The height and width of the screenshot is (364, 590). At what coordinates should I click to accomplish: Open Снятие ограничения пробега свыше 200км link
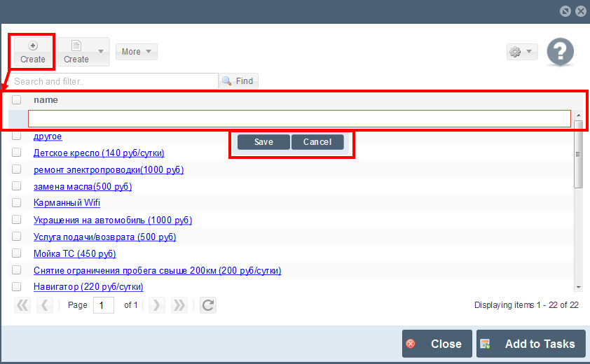point(157,270)
